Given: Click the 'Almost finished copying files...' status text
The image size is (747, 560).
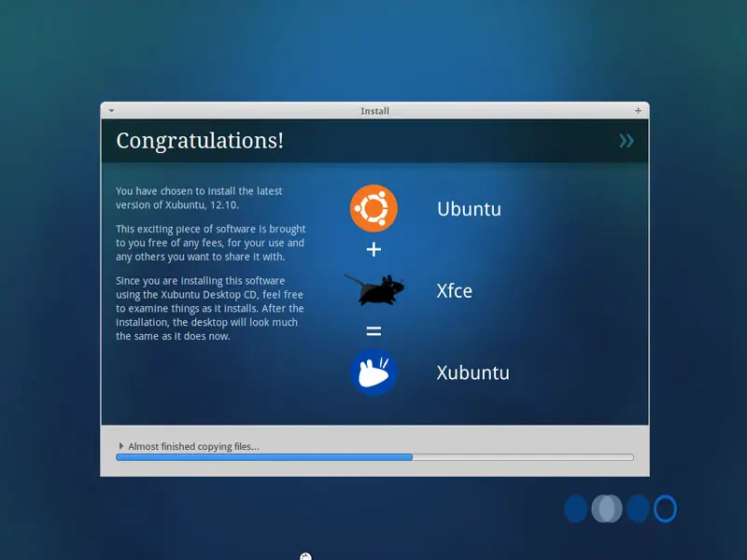Looking at the screenshot, I should [x=194, y=447].
